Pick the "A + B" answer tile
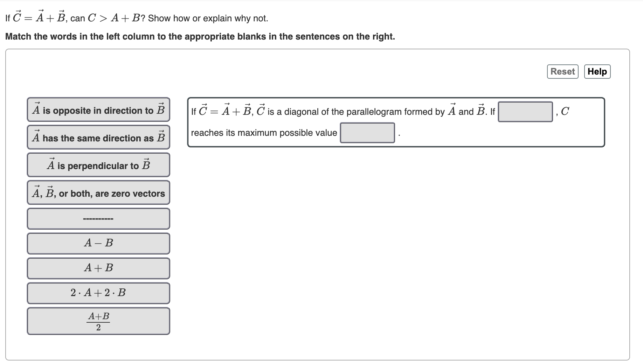 point(98,268)
